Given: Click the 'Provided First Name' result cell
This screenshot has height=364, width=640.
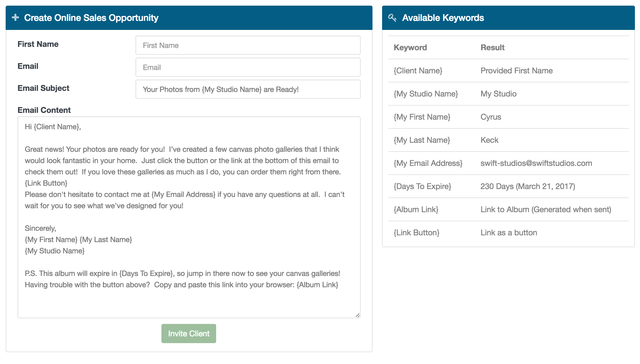Looking at the screenshot, I should click(516, 71).
